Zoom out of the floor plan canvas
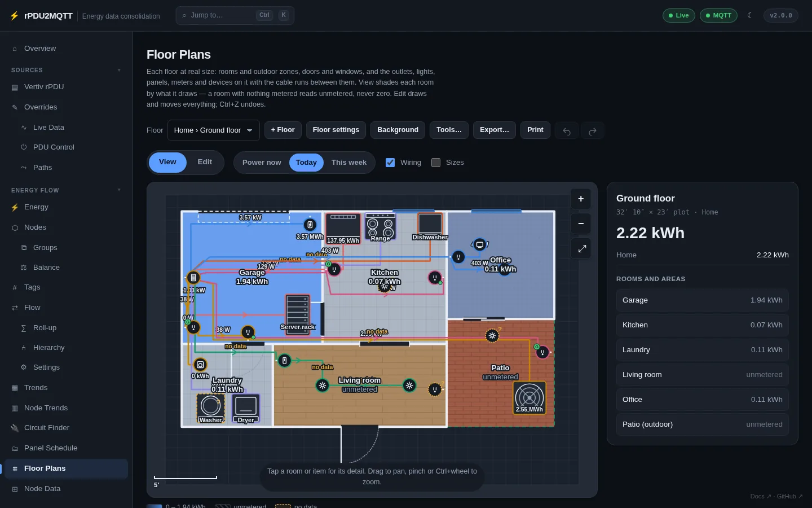Screen dimensions: 812x508 pyautogui.click(x=581, y=224)
